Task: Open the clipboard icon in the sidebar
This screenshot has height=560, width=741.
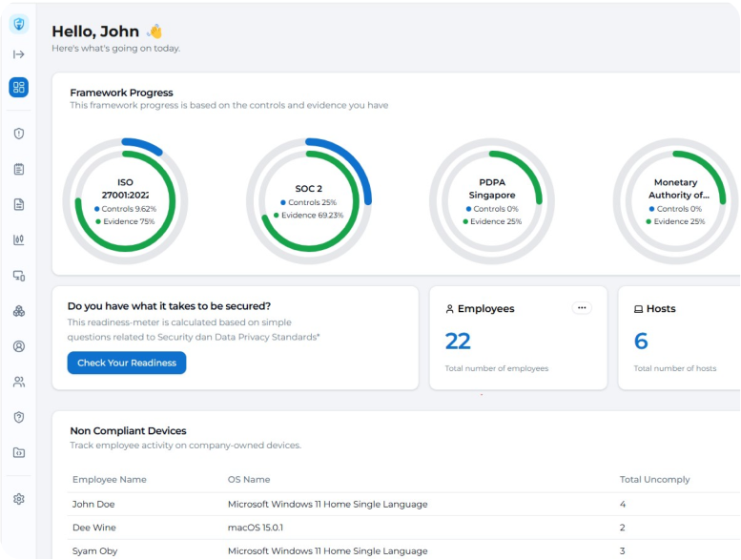Action: [x=19, y=169]
